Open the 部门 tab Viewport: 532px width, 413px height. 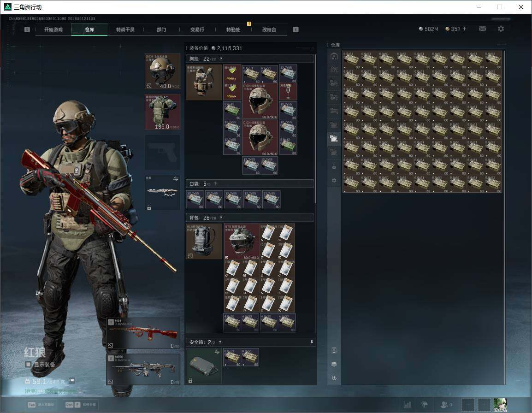tap(161, 29)
